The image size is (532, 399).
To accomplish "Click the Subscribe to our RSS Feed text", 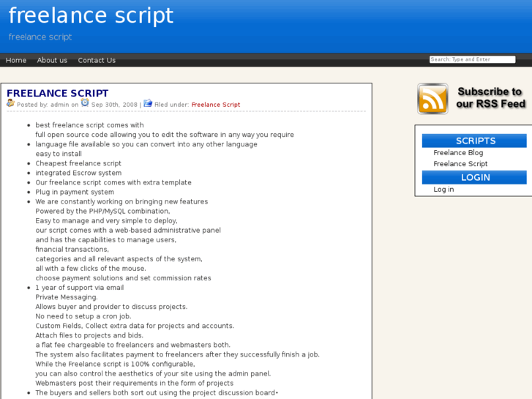I will pyautogui.click(x=490, y=98).
